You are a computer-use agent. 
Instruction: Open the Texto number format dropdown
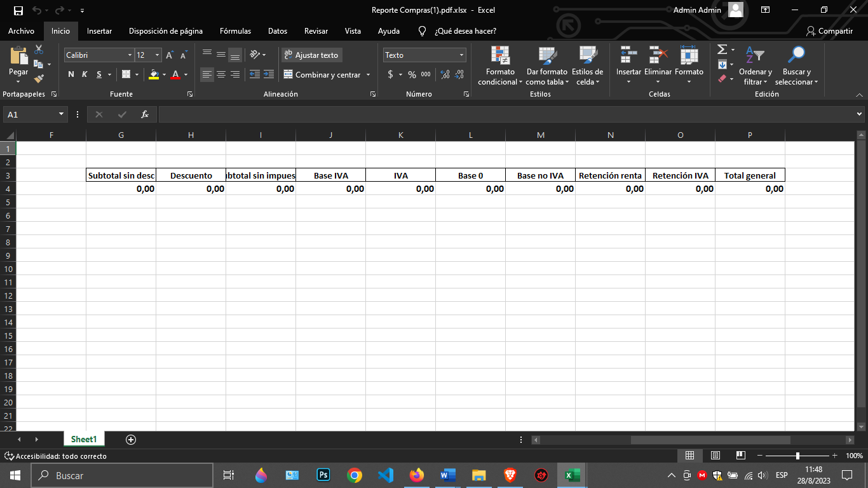pyautogui.click(x=462, y=55)
